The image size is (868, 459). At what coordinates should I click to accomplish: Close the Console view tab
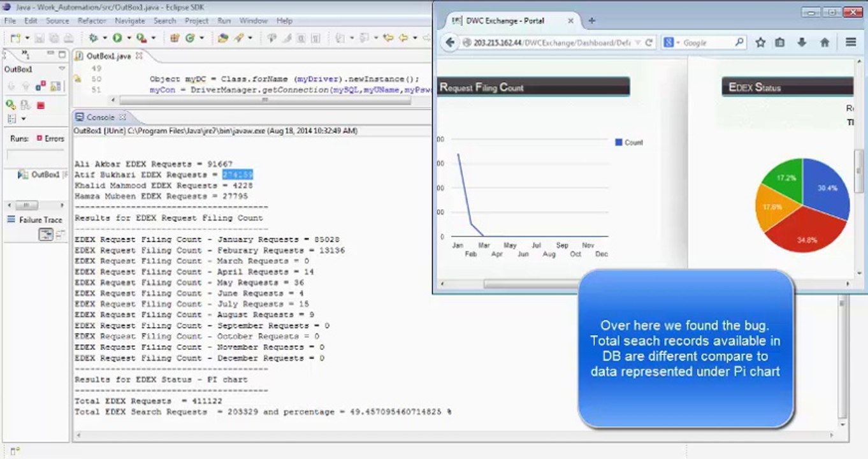point(122,117)
